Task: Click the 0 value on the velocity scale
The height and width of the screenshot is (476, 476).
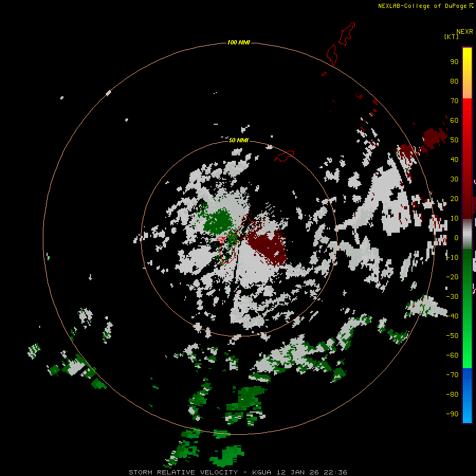Action: tap(456, 238)
